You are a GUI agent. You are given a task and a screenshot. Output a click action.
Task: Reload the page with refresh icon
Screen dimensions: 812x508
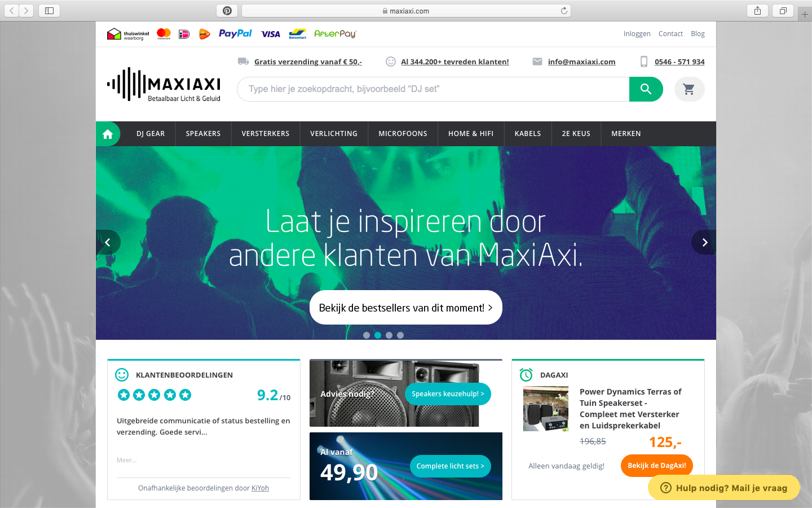pyautogui.click(x=564, y=11)
